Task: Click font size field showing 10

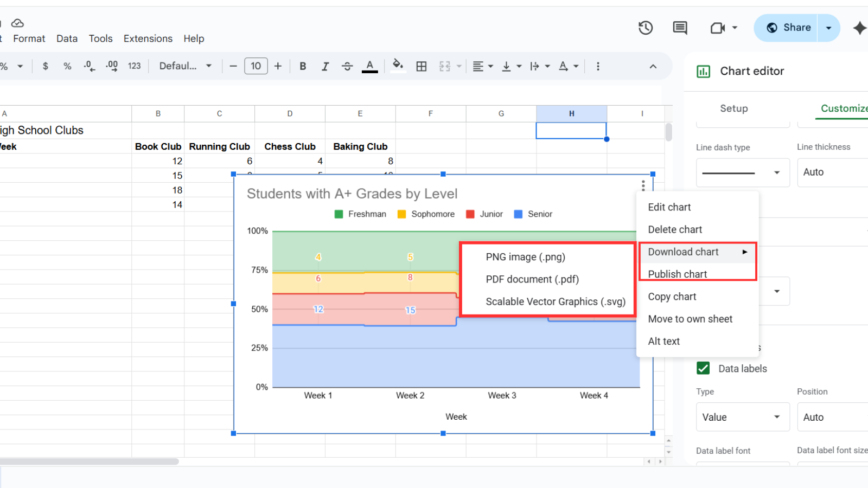Action: (256, 66)
